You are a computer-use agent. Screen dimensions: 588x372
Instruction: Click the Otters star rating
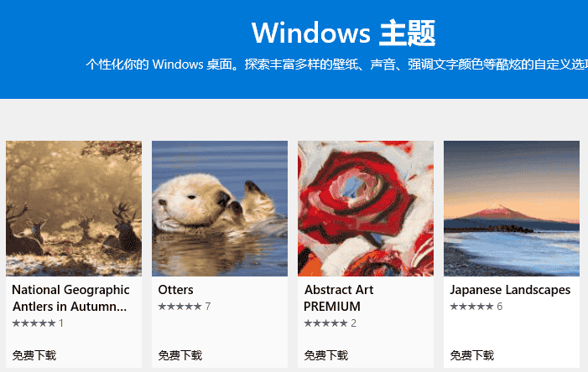coord(180,307)
